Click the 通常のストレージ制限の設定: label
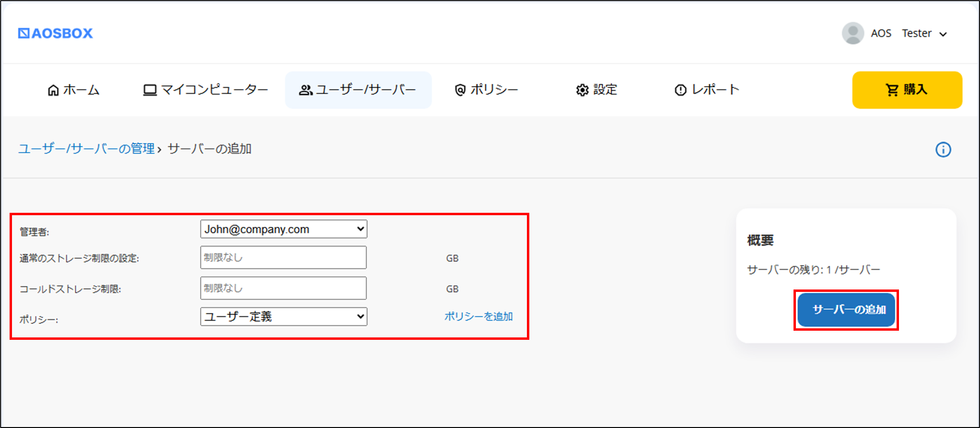 tap(79, 258)
